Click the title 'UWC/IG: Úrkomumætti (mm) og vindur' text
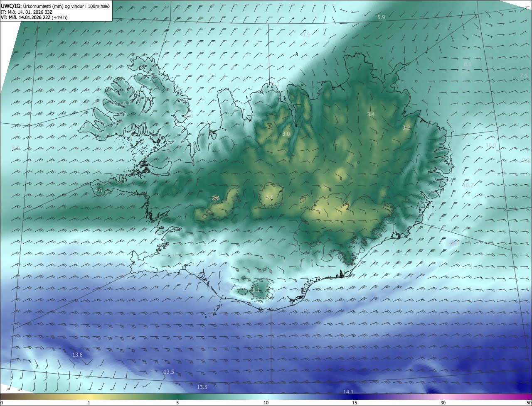Screen dimensions: 532x406 pos(55,5)
